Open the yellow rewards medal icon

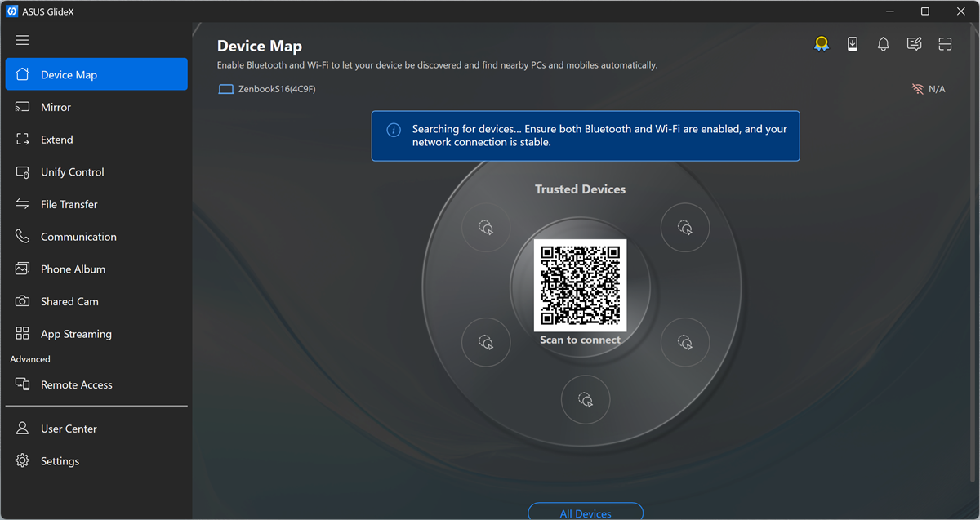click(822, 44)
